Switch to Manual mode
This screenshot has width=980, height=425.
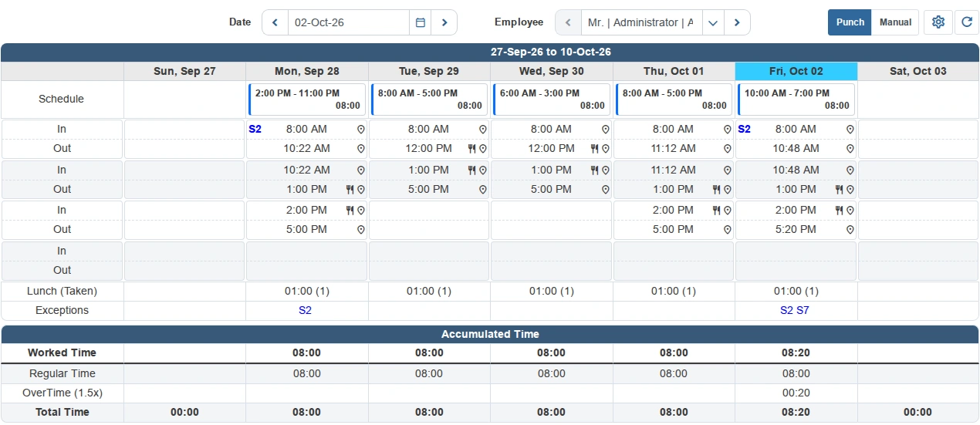click(895, 22)
